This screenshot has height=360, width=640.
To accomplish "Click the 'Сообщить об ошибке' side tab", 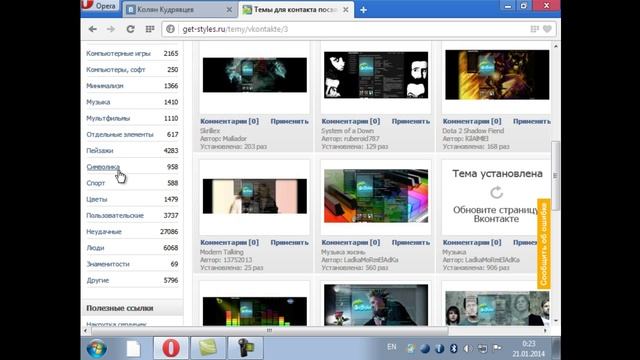I will [x=544, y=244].
